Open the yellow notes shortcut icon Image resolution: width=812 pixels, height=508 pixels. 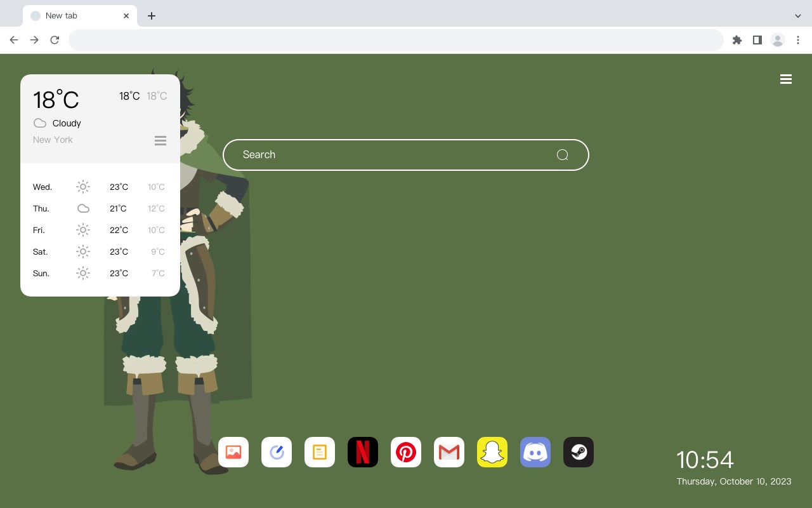pos(320,452)
